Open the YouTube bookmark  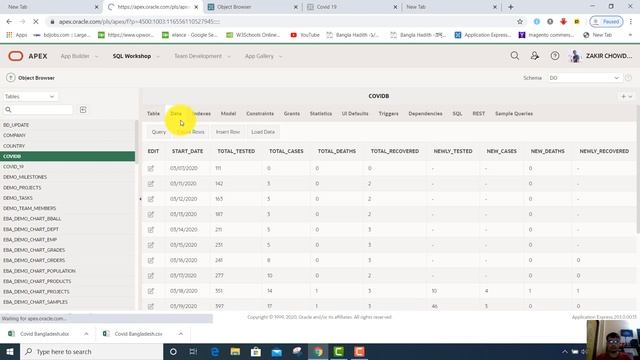305,35
